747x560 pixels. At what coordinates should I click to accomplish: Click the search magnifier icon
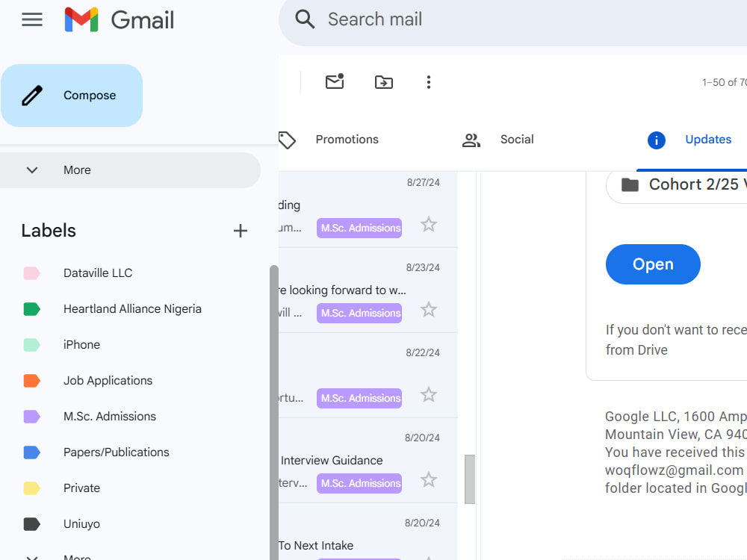pyautogui.click(x=305, y=19)
